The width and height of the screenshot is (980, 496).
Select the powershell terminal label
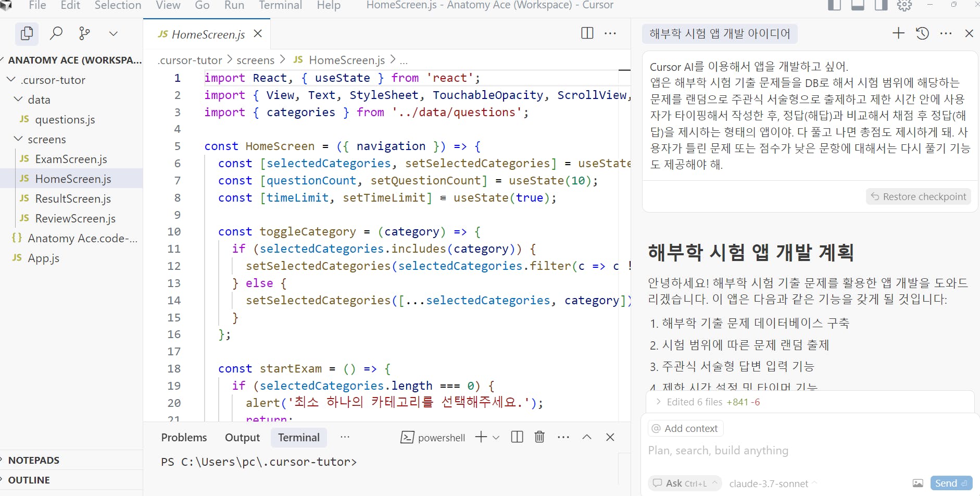click(x=433, y=438)
